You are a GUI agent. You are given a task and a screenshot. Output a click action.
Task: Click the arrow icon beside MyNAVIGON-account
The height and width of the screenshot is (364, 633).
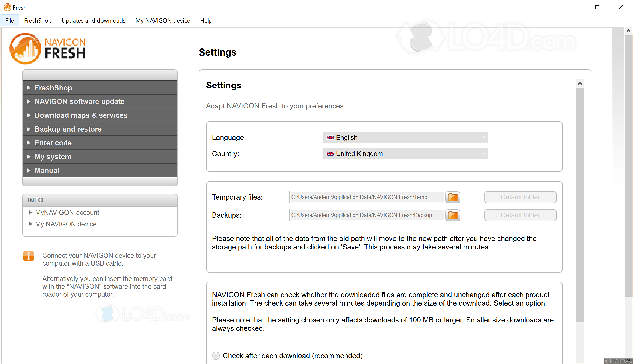tap(30, 213)
